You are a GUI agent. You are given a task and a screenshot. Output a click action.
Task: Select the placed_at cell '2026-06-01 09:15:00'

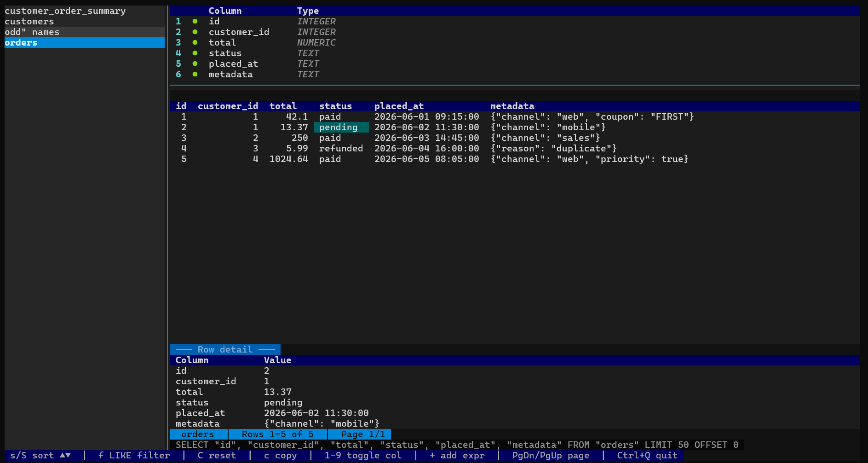click(x=427, y=116)
